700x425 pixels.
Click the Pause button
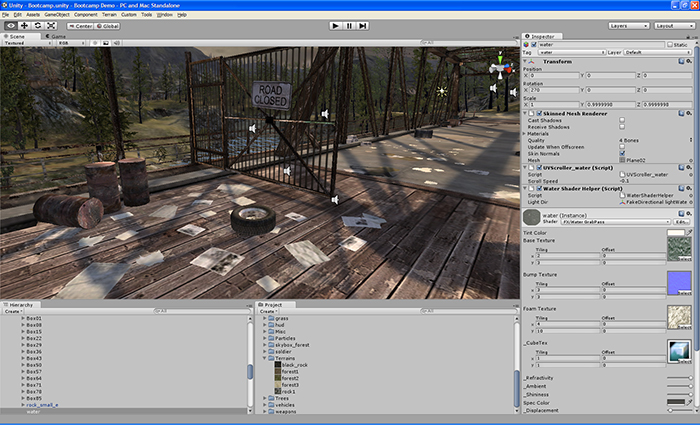(x=349, y=26)
